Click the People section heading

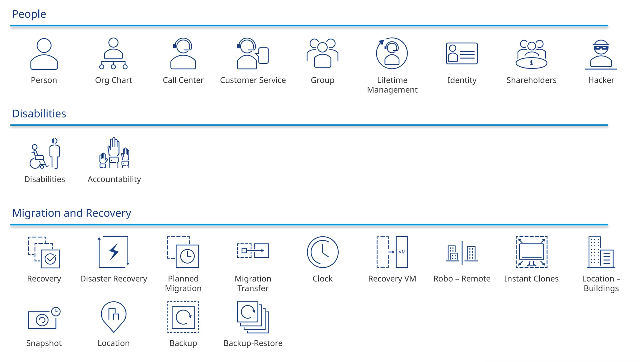29,14
